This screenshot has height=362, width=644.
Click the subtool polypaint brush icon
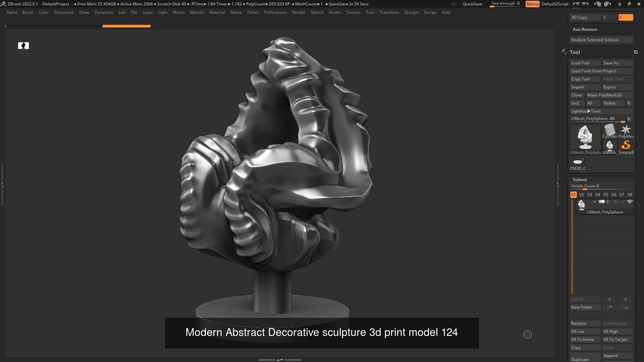coord(623,202)
